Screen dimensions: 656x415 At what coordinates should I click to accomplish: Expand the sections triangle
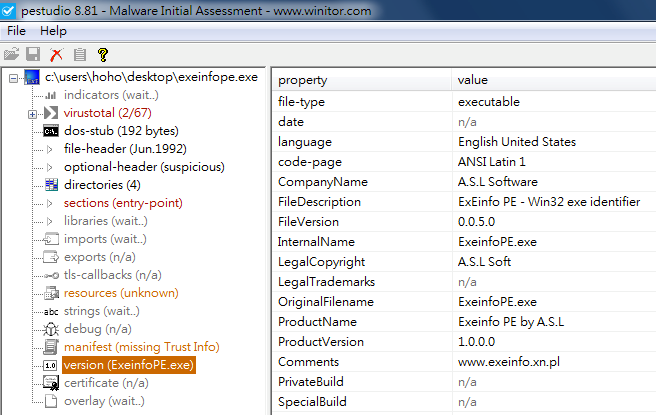[x=50, y=203]
